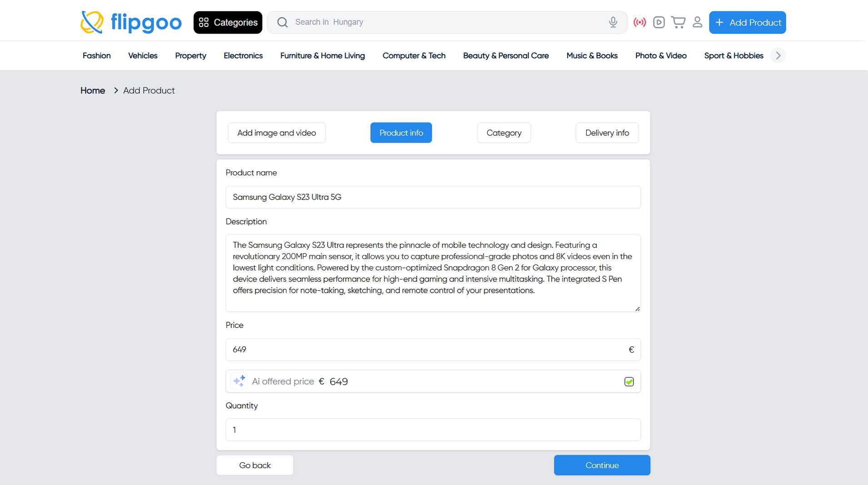Open the user profile icon

[697, 22]
